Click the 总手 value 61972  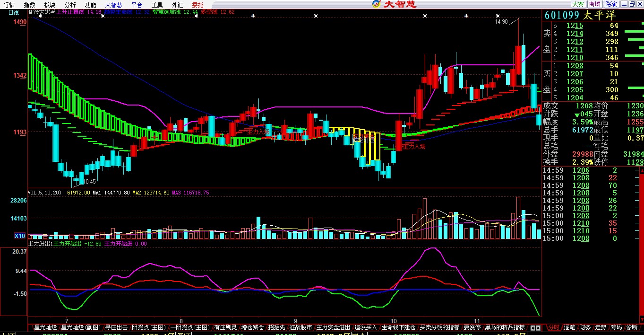click(582, 130)
